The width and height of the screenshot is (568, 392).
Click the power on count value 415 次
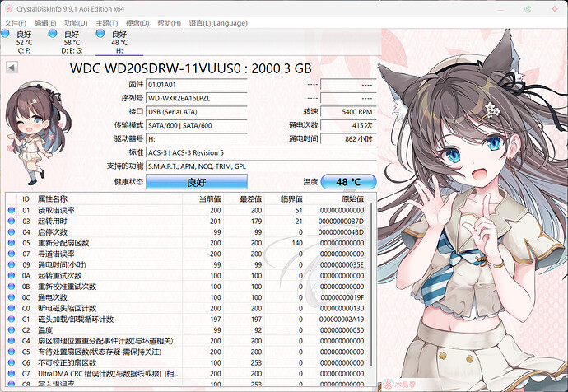(348, 125)
